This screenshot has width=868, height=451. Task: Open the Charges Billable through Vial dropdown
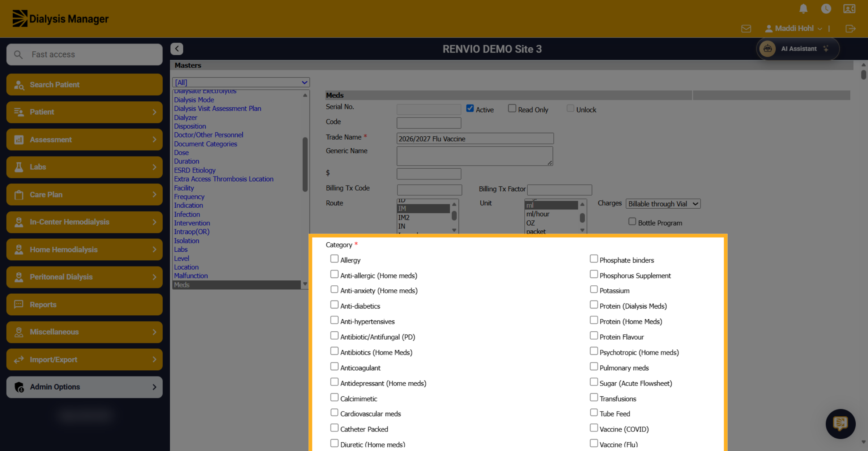663,204
